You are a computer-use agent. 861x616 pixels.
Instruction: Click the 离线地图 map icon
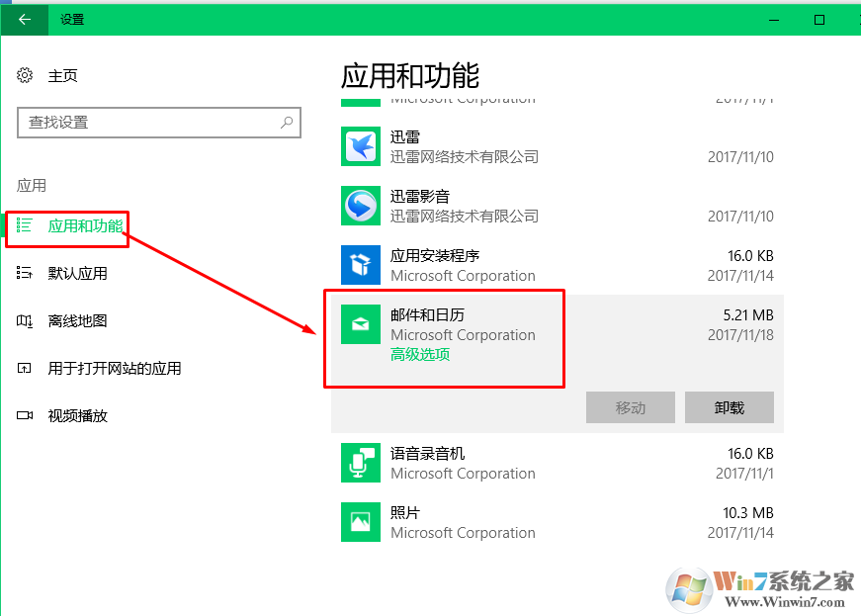click(x=24, y=320)
